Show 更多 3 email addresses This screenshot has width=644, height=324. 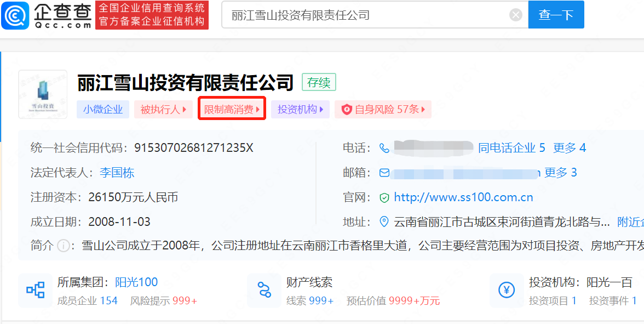pos(561,173)
